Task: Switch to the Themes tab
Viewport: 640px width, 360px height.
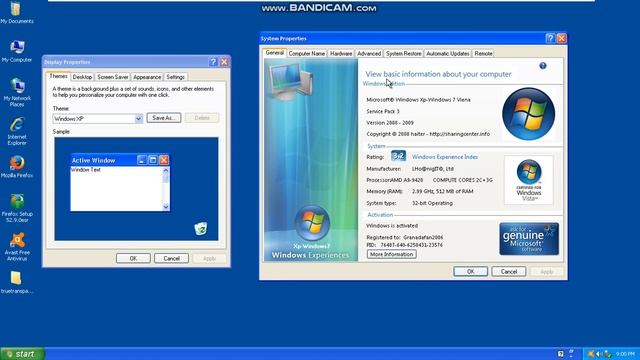Action: coord(58,76)
